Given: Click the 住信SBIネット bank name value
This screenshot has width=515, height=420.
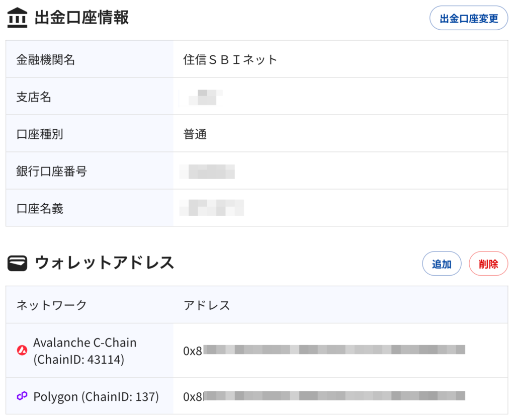Looking at the screenshot, I should click(x=230, y=60).
